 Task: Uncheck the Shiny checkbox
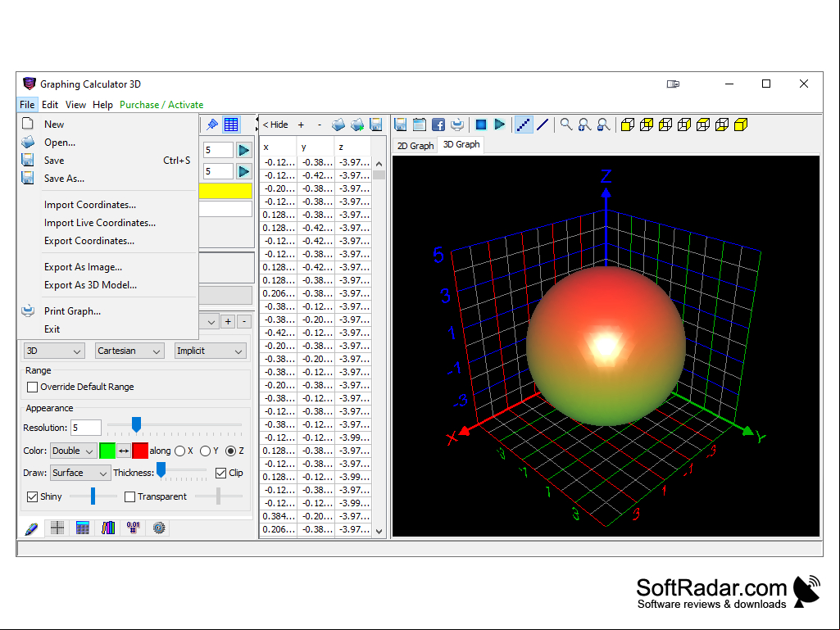33,496
